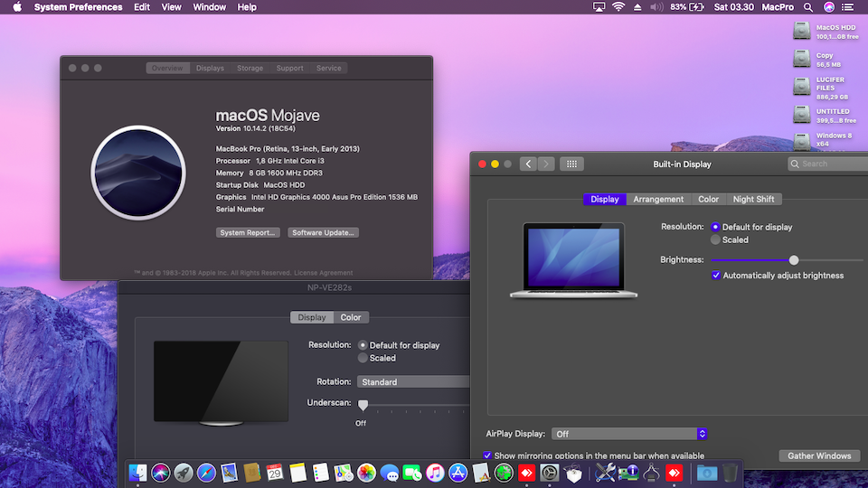Click the eject icon in menu bar
Image resolution: width=868 pixels, height=488 pixels.
pos(637,7)
